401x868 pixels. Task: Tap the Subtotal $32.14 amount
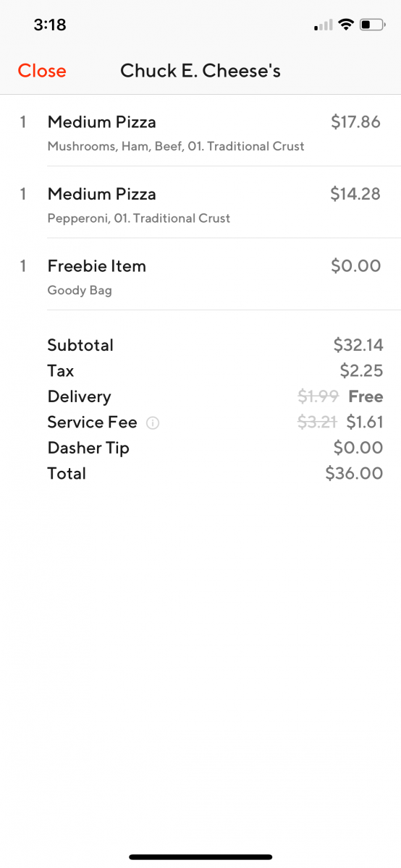point(358,345)
